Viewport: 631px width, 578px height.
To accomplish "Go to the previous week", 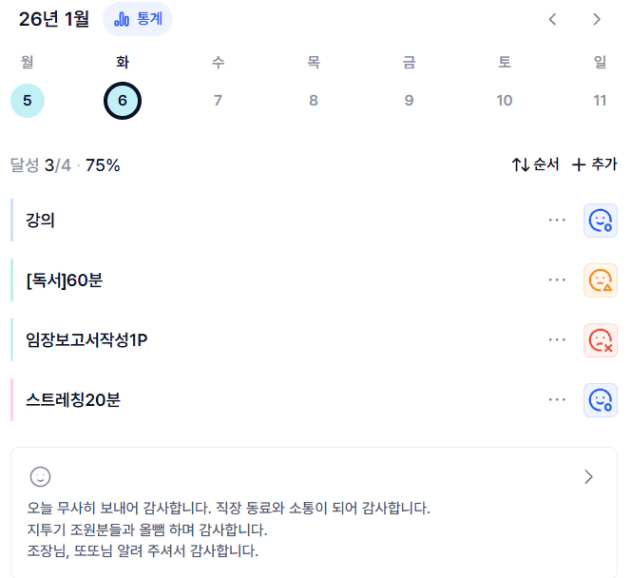I will click(x=553, y=19).
